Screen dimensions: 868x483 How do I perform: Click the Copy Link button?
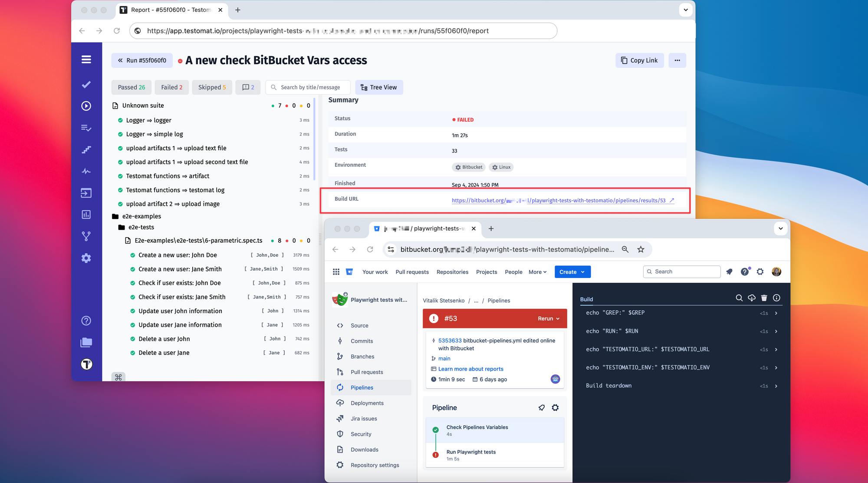[639, 60]
